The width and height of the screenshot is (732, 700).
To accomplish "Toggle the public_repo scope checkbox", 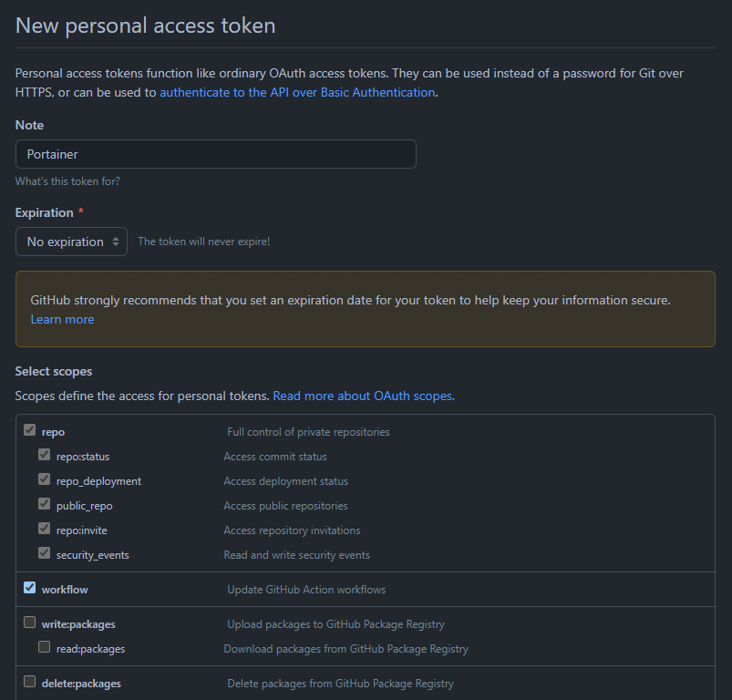I will (45, 504).
